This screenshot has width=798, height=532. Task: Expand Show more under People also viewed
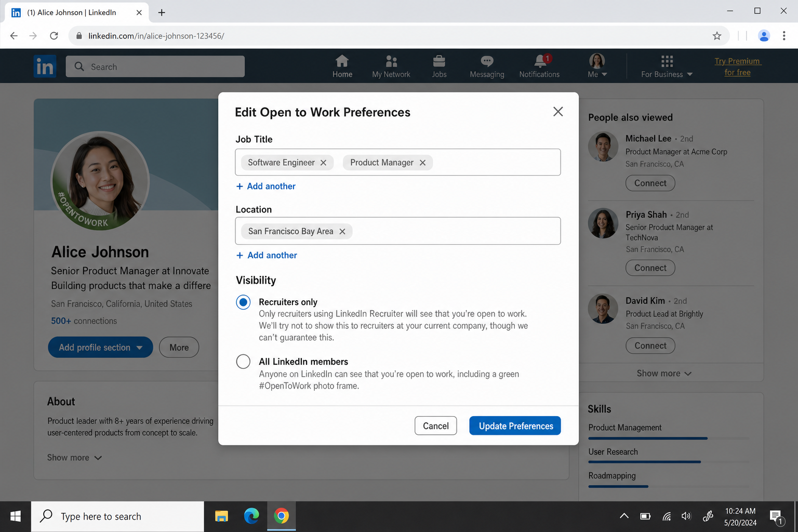click(664, 374)
